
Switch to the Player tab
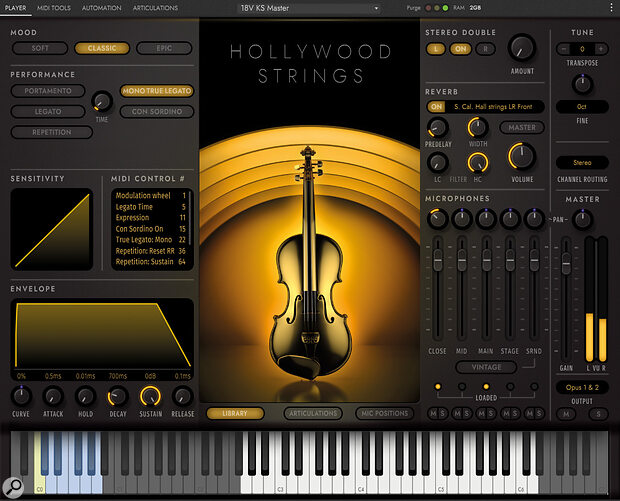click(x=15, y=8)
